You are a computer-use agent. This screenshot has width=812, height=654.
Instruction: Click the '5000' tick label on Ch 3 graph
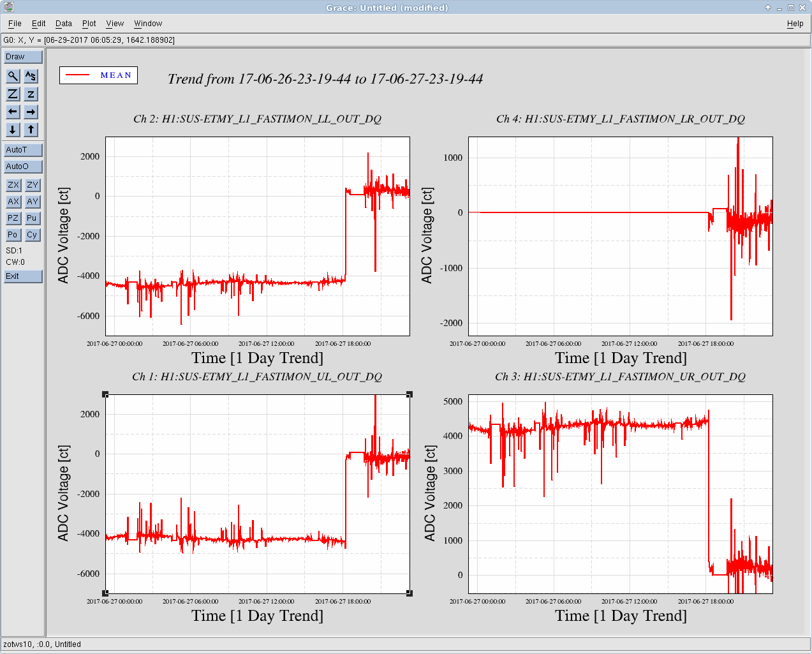(x=453, y=401)
